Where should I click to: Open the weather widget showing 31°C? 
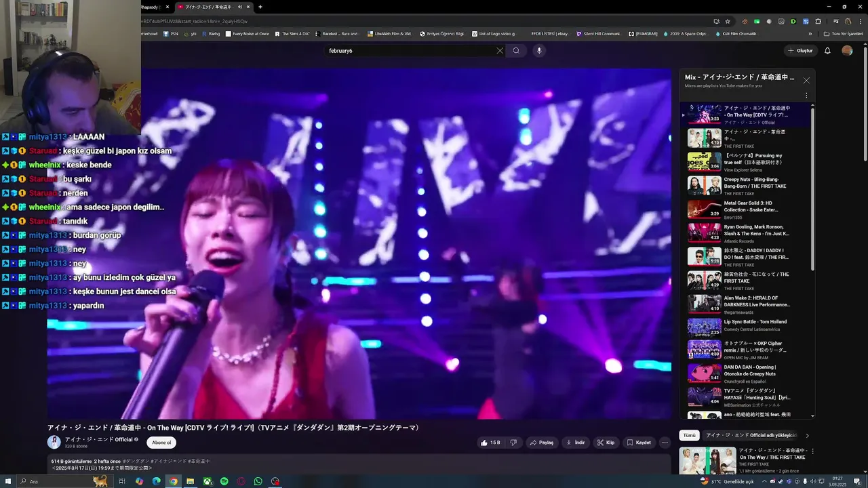[727, 481]
